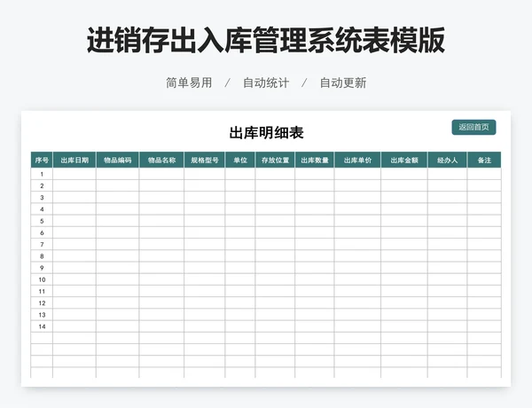Select the 物品名称 column header
Viewport: 532px width, 408px height.
tap(161, 161)
